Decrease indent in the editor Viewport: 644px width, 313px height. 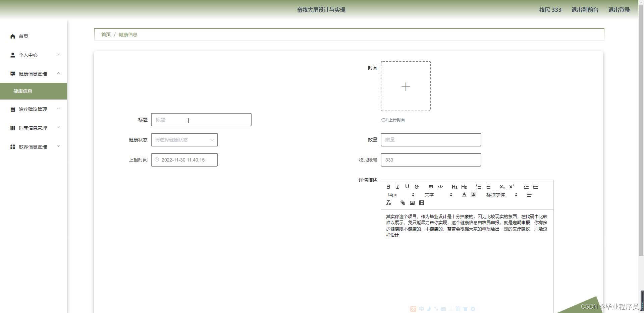point(526,187)
